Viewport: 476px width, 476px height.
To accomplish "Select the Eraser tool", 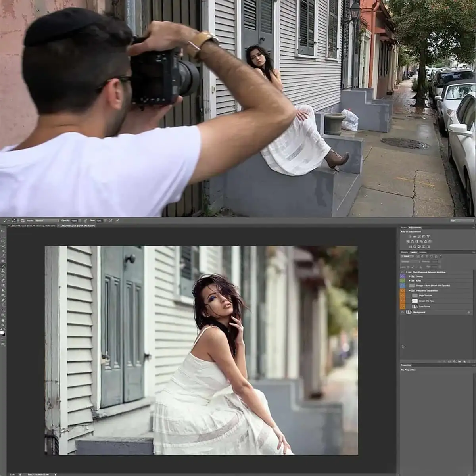I will (x=3, y=280).
